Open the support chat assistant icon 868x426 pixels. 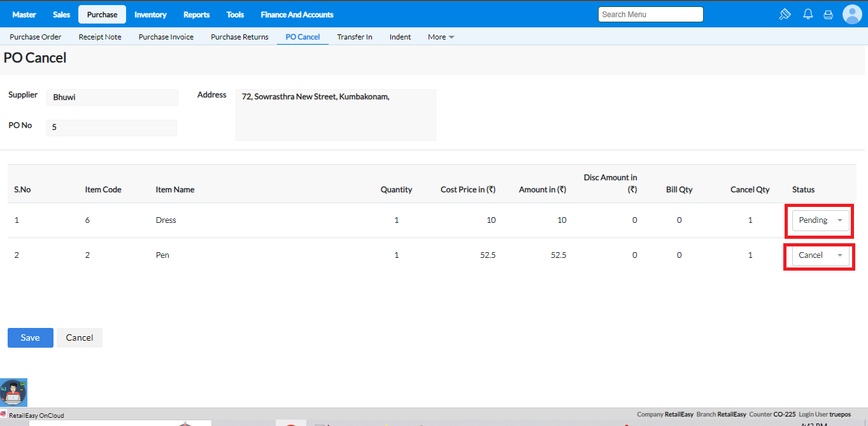13,393
